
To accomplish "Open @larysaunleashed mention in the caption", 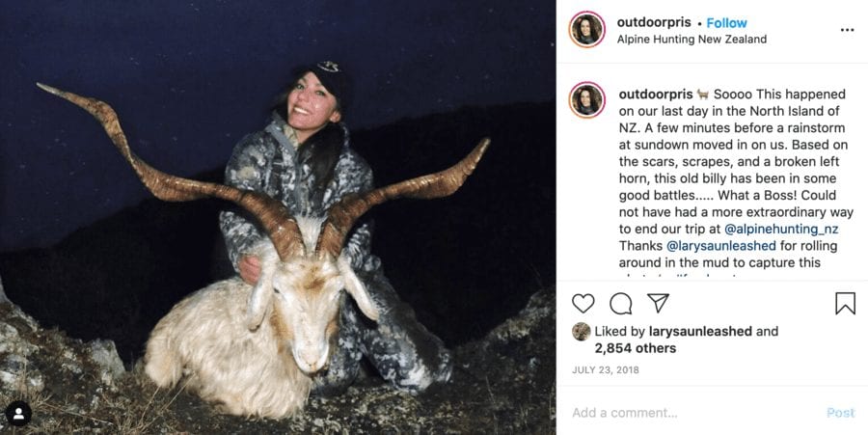I will click(721, 246).
